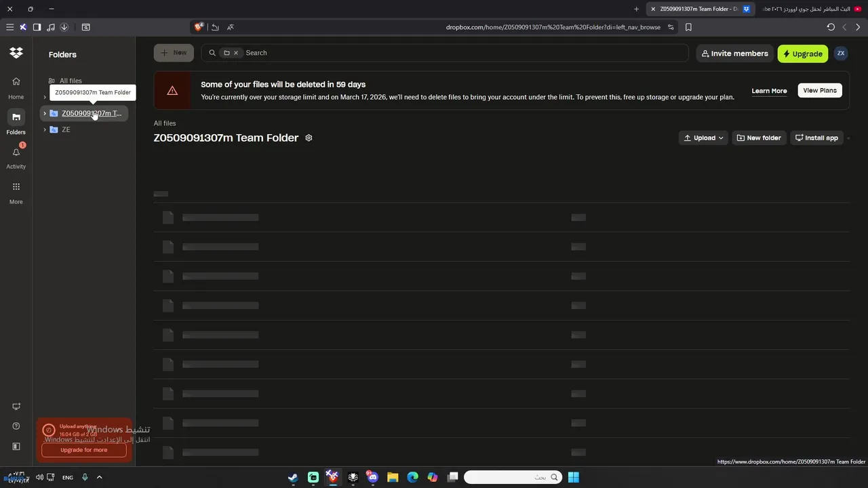
Task: Click View Plans in the banner
Action: pyautogui.click(x=820, y=90)
